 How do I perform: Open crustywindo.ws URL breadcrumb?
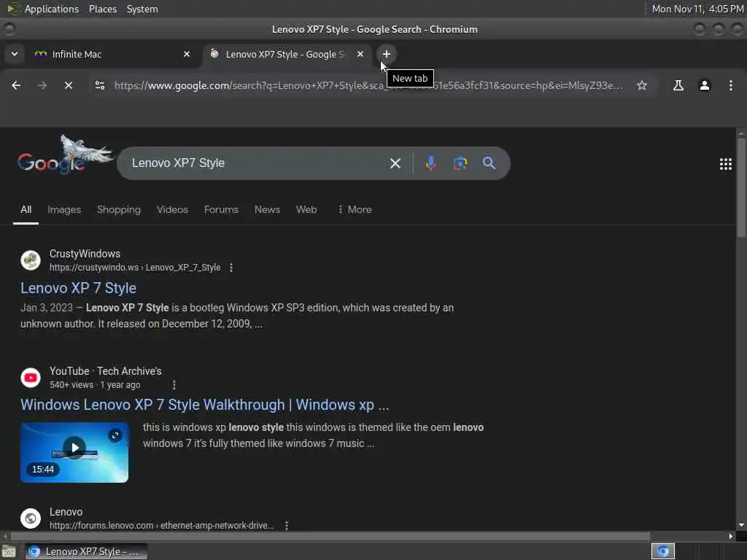coord(135,268)
